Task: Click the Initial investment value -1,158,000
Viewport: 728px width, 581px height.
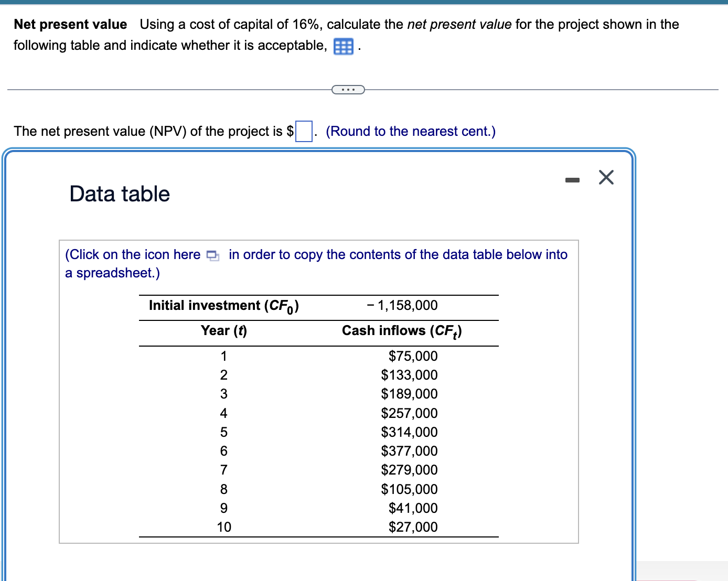Action: coord(402,305)
